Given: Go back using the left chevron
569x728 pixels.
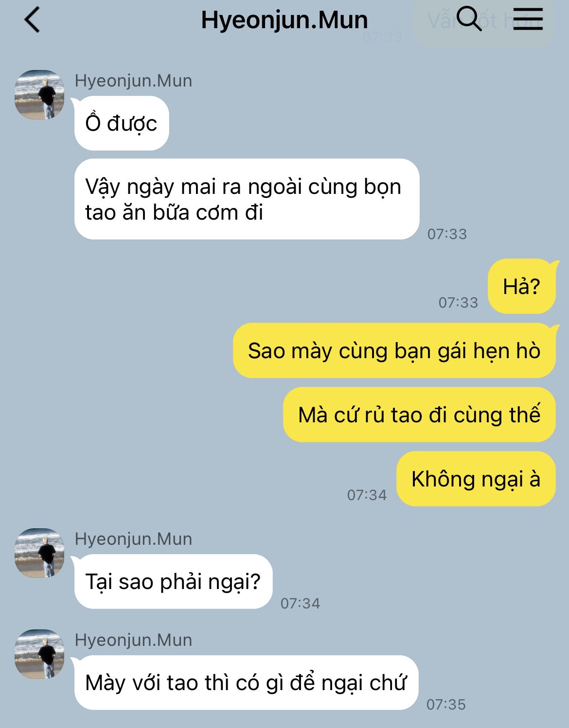Looking at the screenshot, I should pos(32,20).
